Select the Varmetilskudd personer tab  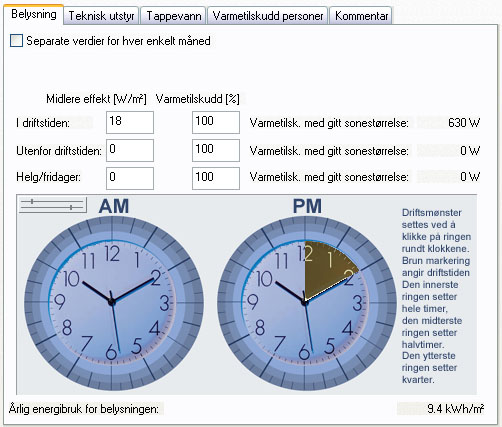tap(268, 16)
